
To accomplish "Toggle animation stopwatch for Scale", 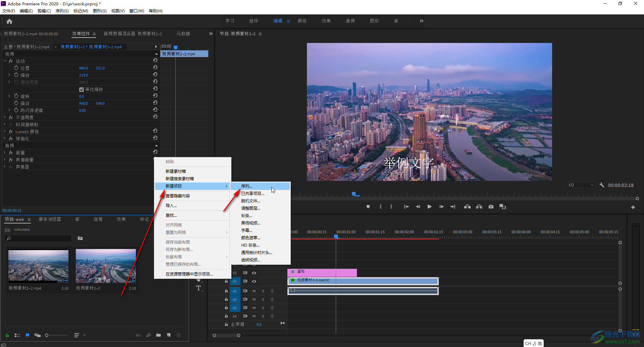I will point(16,75).
